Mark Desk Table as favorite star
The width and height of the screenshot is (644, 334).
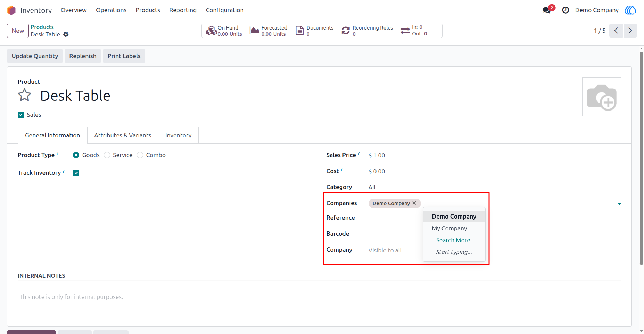pos(25,95)
